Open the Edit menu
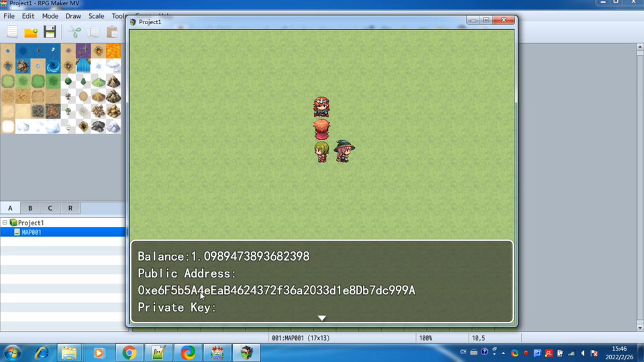 (x=28, y=16)
